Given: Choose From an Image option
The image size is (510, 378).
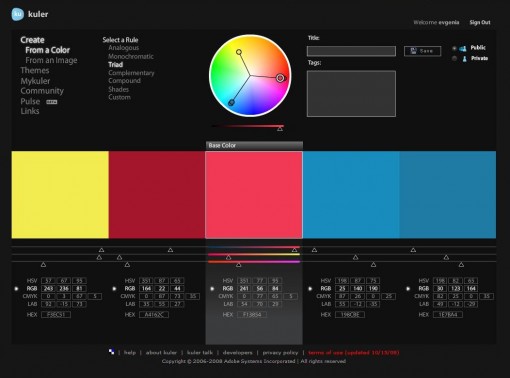Looking at the screenshot, I should click(x=51, y=60).
